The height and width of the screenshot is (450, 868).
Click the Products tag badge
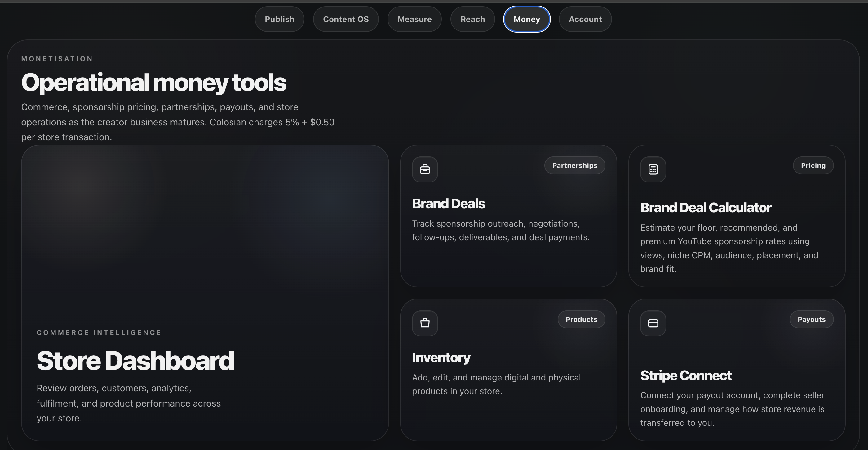(x=581, y=319)
